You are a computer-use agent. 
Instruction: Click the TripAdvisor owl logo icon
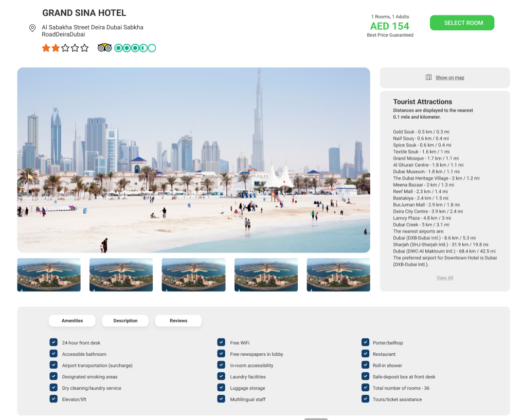coord(104,48)
